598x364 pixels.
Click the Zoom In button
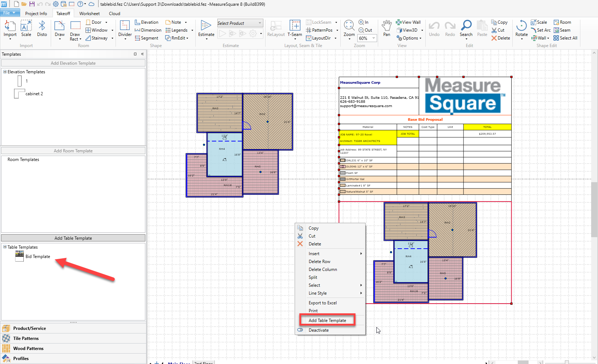363,22
